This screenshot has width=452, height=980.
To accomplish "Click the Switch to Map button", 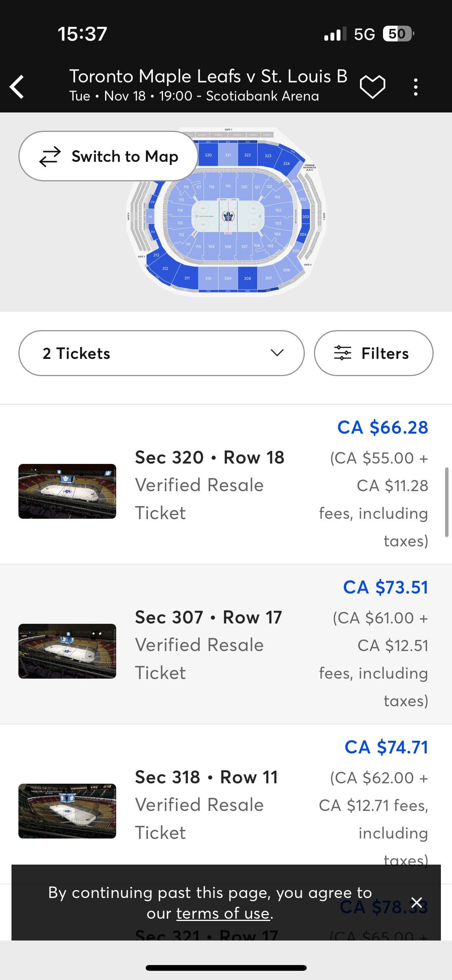I will tap(108, 156).
